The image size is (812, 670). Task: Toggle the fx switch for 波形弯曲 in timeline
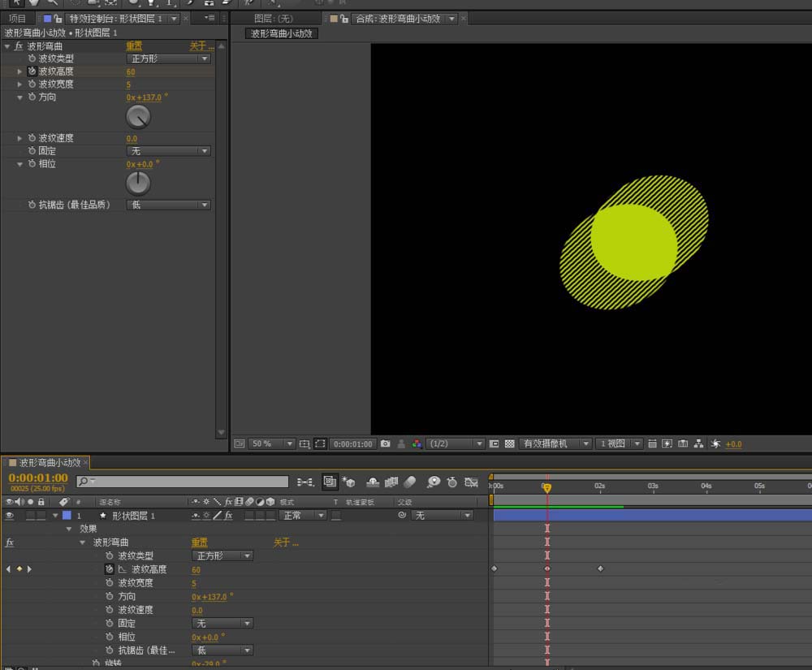(x=10, y=542)
